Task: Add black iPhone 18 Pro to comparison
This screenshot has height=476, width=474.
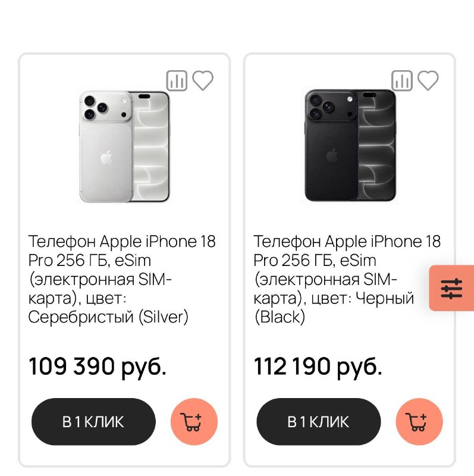Action: tap(402, 80)
